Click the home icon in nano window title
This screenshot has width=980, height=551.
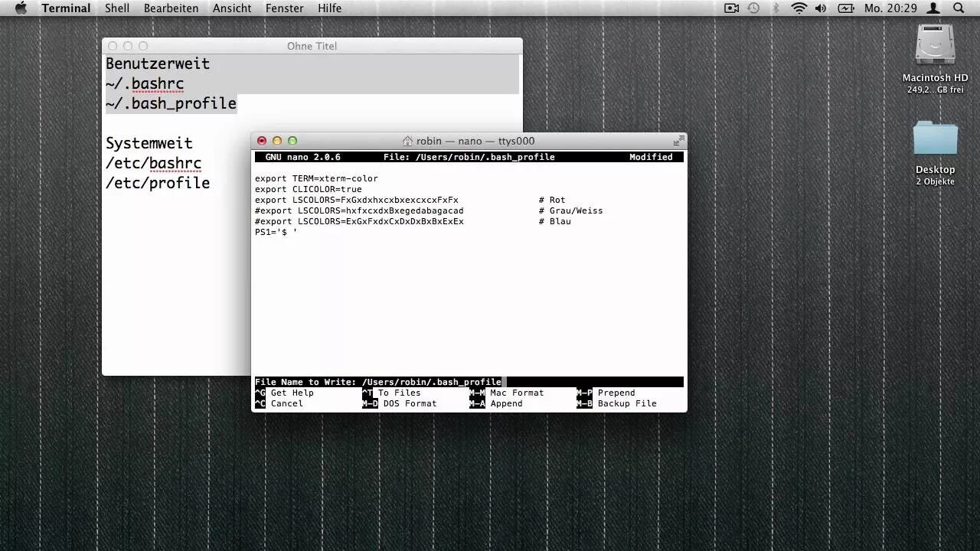[x=408, y=141]
